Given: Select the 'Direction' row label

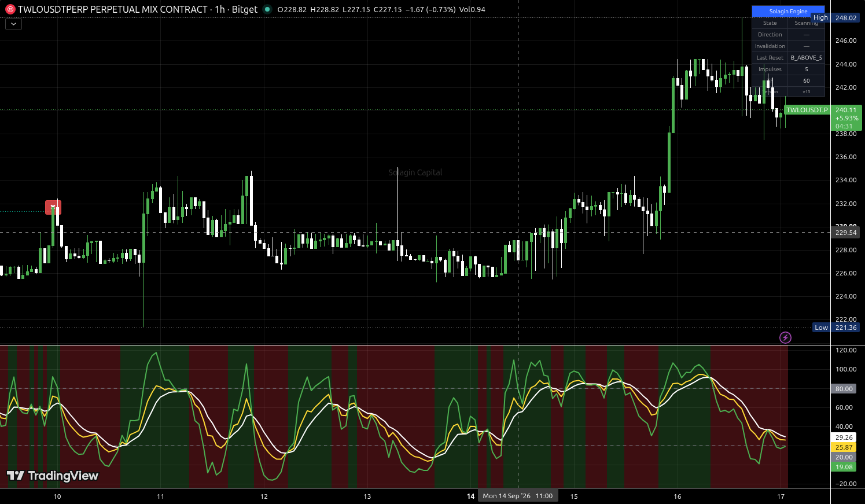Looking at the screenshot, I should [770, 35].
